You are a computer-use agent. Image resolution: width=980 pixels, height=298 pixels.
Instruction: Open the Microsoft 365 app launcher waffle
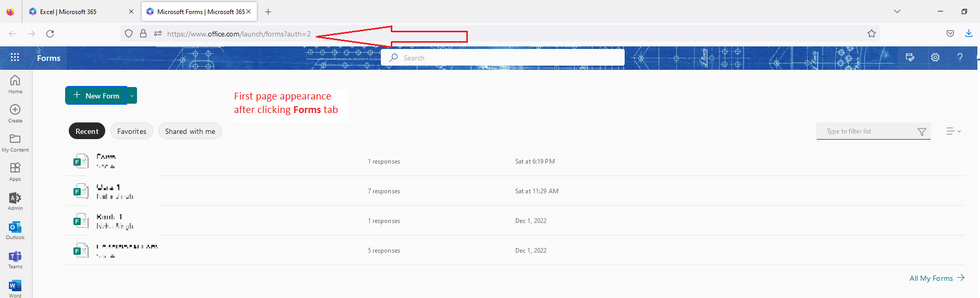click(x=15, y=57)
